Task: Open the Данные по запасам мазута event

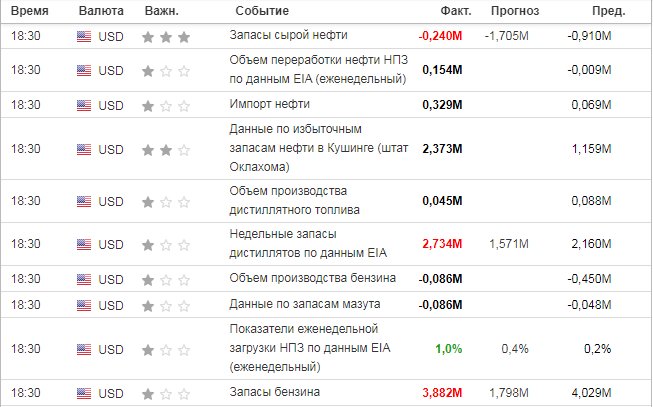Action: pyautogui.click(x=304, y=304)
